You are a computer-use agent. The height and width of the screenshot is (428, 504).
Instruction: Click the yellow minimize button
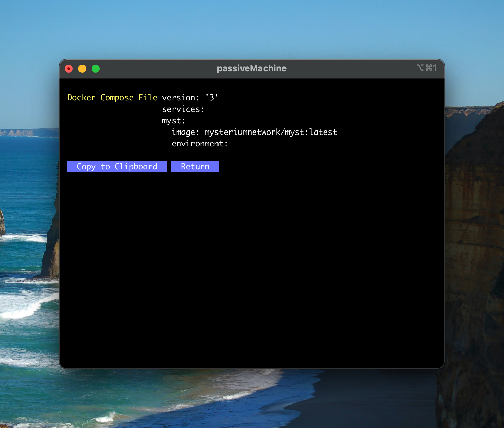(82, 69)
